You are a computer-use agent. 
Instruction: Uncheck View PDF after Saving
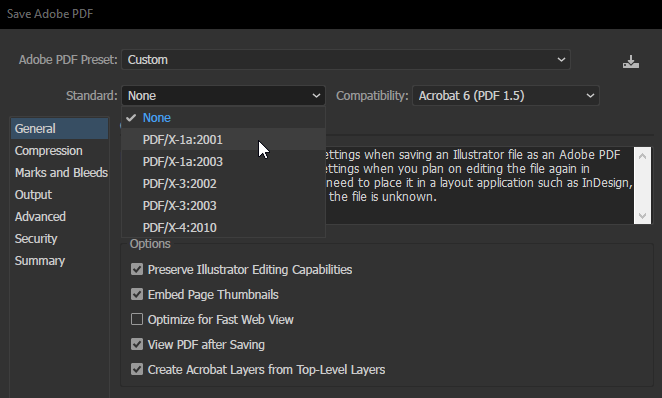coord(137,344)
